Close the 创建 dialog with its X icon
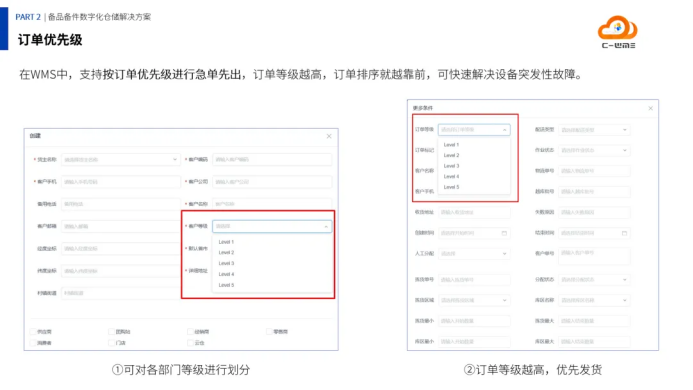The image size is (693, 390). click(329, 136)
